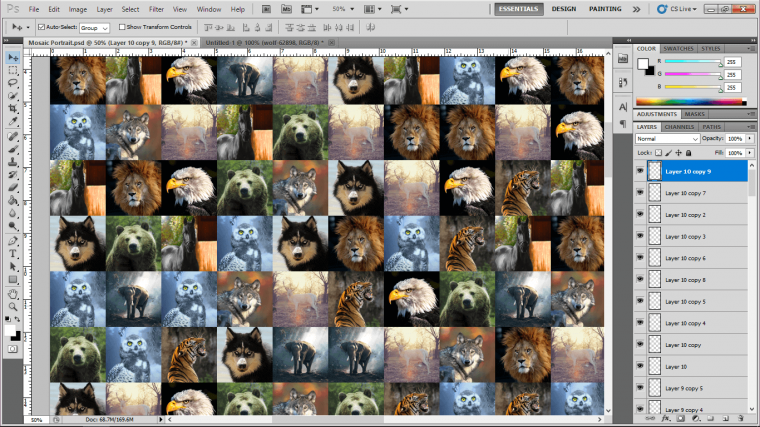The image size is (760, 427).
Task: Launch Bridge from the application bar
Action: pos(266,9)
